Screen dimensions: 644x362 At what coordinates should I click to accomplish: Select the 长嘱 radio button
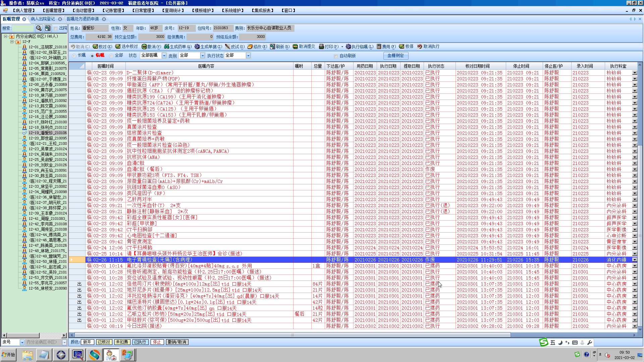[74, 56]
